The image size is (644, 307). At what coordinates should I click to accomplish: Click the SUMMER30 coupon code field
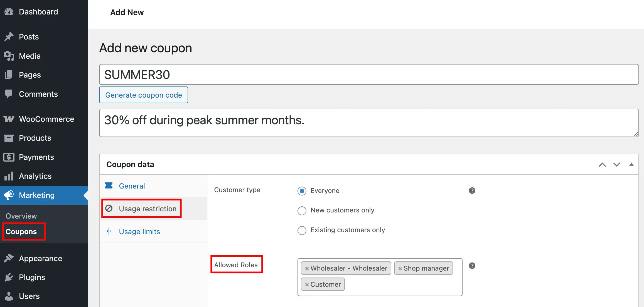369,75
